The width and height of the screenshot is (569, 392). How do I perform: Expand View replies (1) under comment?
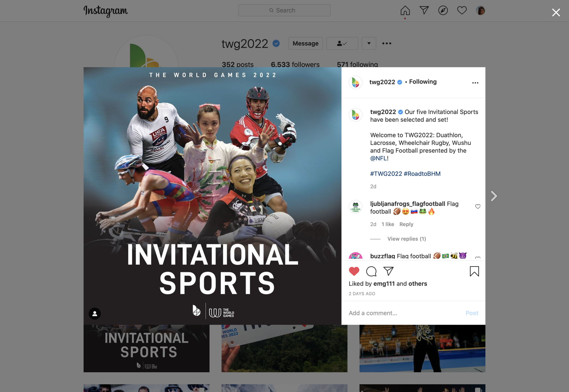point(406,239)
